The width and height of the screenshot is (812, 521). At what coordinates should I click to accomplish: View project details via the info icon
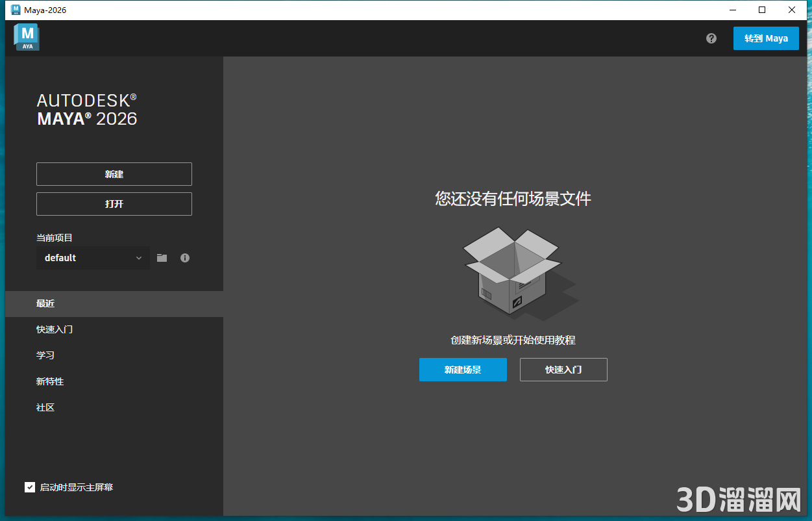185,257
